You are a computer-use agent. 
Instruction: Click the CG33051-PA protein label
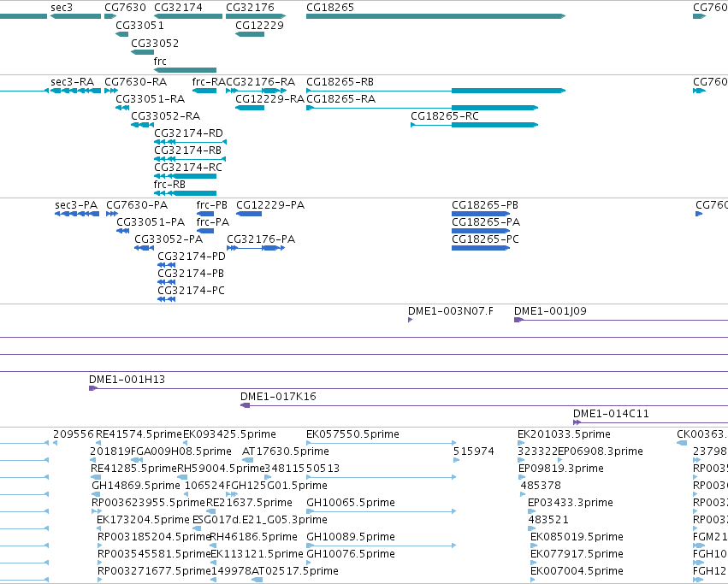pyautogui.click(x=151, y=222)
